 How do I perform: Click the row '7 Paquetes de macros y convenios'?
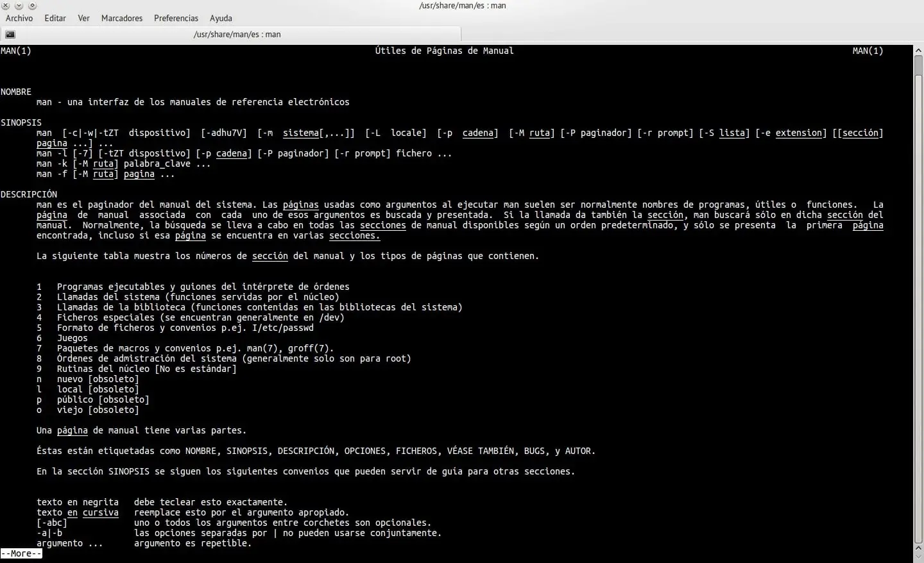[185, 348]
